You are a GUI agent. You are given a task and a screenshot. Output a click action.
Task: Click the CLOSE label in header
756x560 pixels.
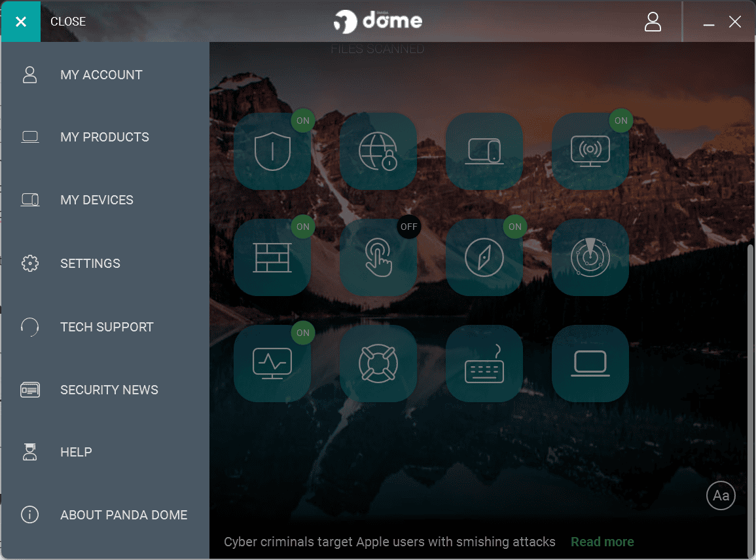pyautogui.click(x=68, y=22)
